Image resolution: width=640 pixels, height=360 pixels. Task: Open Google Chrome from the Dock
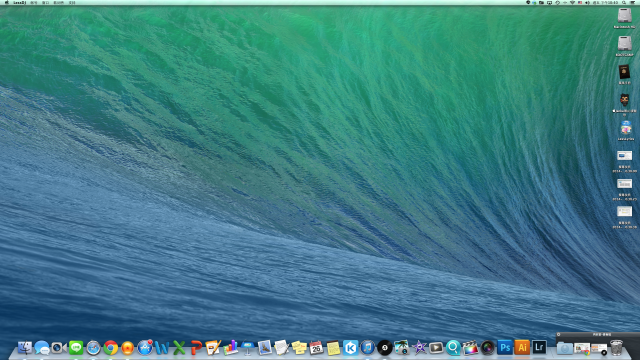tap(110, 347)
